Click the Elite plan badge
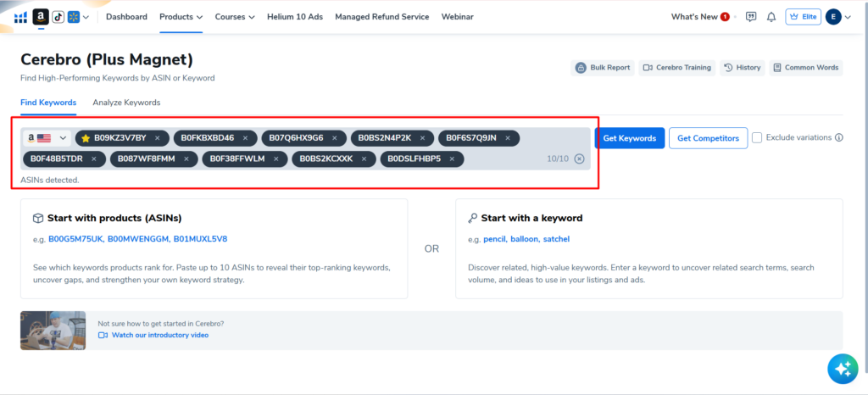 [x=804, y=17]
